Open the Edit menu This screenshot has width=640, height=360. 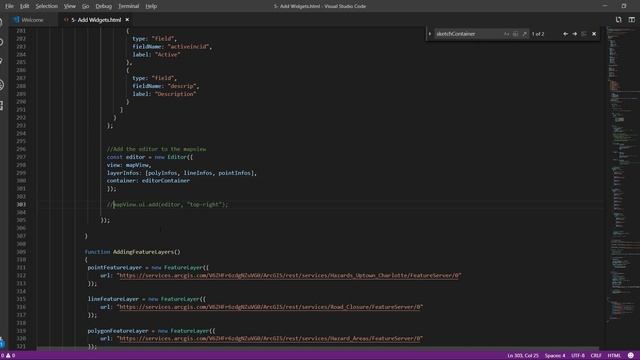(x=24, y=6)
